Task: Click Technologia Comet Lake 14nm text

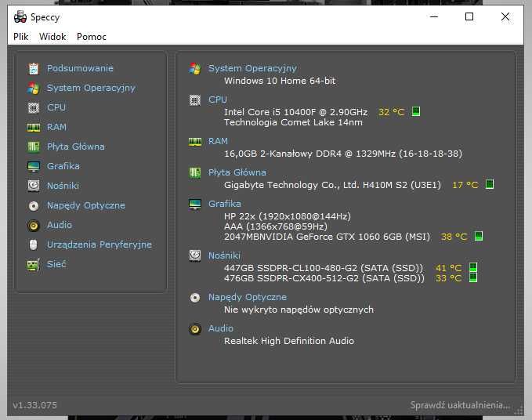Action: (x=293, y=122)
